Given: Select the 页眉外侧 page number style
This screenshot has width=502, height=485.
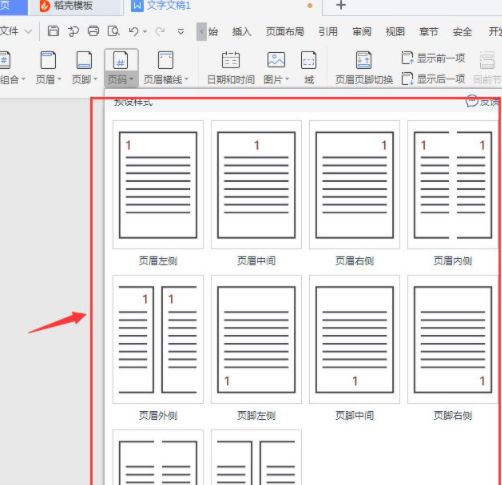Looking at the screenshot, I should click(158, 339).
